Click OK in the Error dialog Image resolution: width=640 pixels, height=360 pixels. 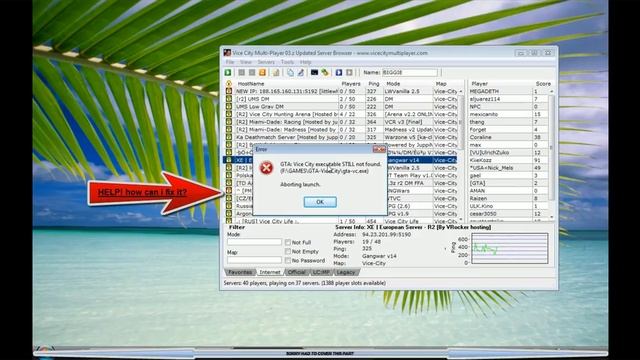[x=320, y=202]
